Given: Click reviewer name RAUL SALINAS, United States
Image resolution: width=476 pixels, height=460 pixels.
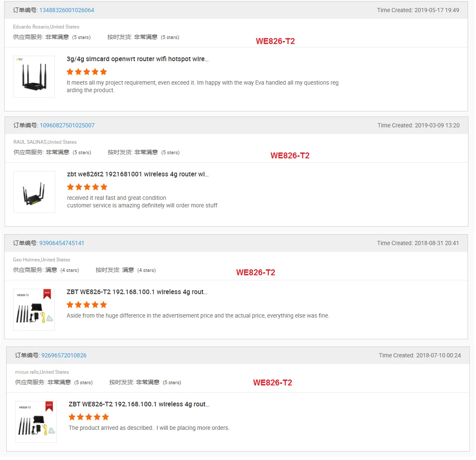Looking at the screenshot, I should (45, 142).
